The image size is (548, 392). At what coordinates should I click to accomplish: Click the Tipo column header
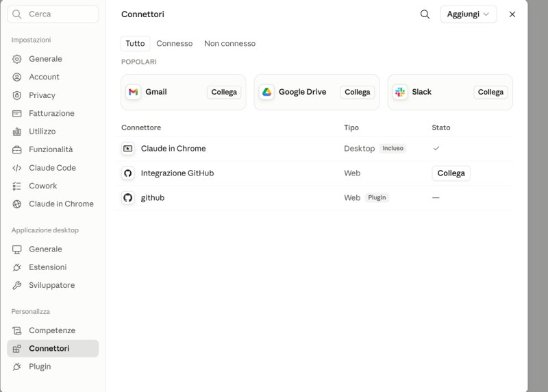pos(351,127)
